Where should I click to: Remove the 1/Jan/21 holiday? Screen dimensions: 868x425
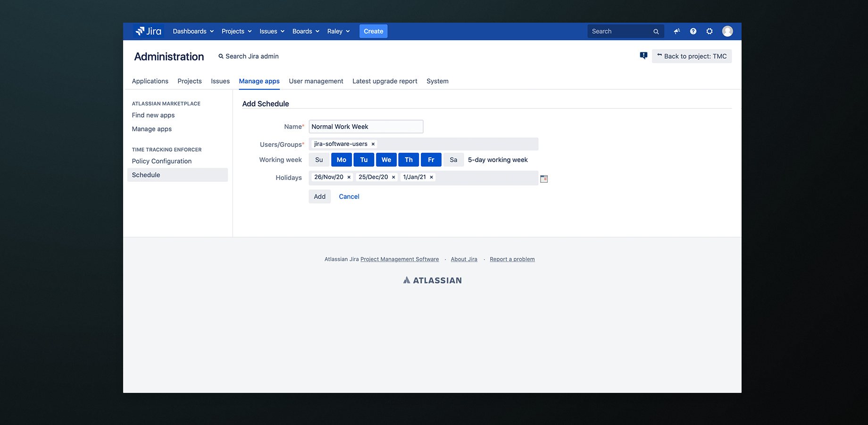point(431,177)
